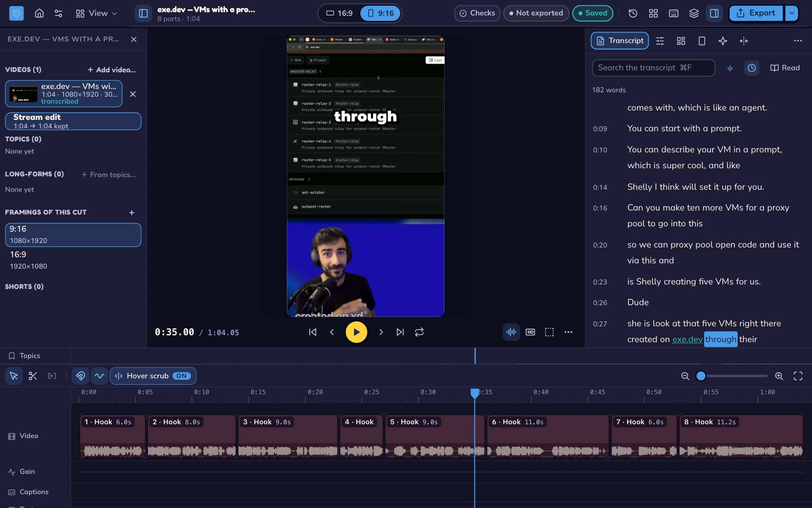The height and width of the screenshot is (508, 812).
Task: Adjust the timeline zoom slider
Action: (732, 376)
